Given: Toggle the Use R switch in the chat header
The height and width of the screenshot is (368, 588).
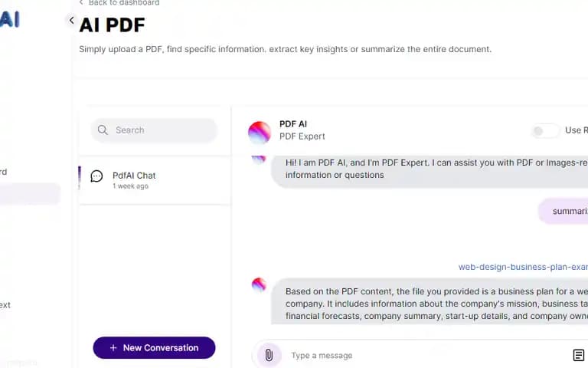Looking at the screenshot, I should point(544,130).
